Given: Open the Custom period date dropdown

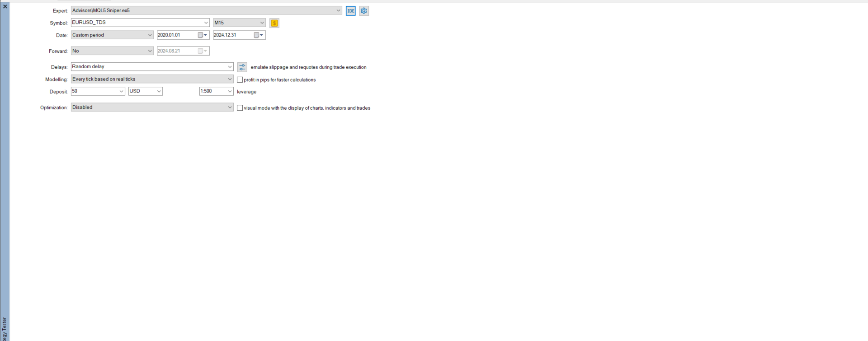Looking at the screenshot, I should click(x=150, y=35).
